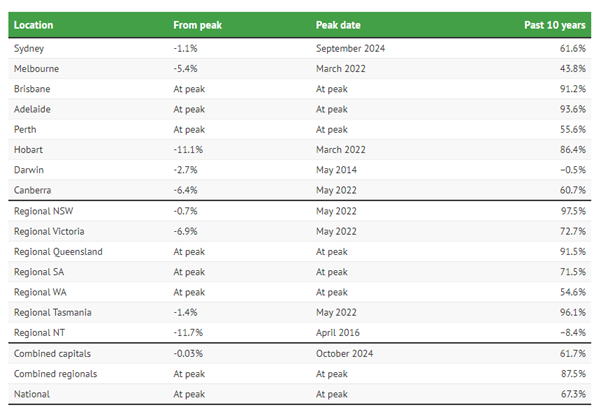
Task: Click the Past 10 years column header
Action: 555,25
